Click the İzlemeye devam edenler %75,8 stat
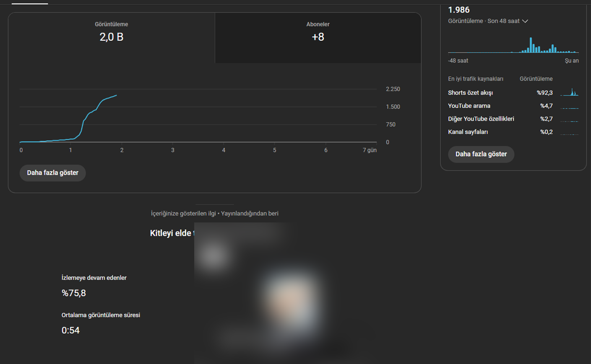This screenshot has width=591, height=364. pos(74,293)
